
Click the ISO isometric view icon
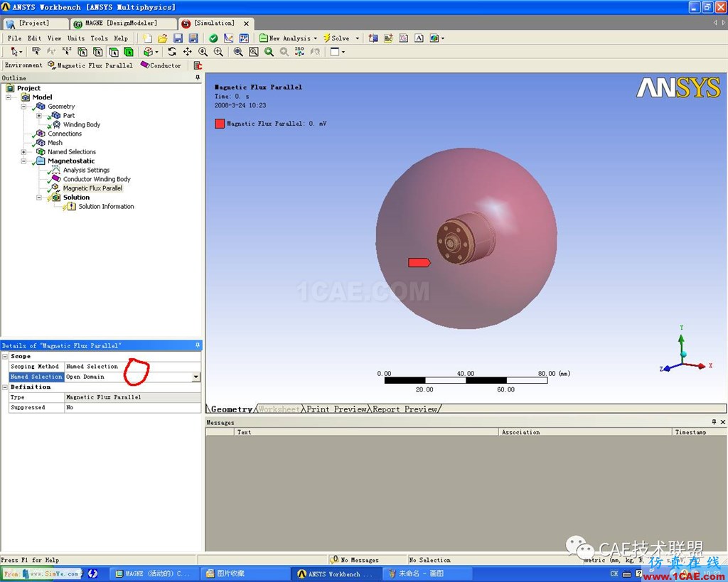pyautogui.click(x=299, y=51)
